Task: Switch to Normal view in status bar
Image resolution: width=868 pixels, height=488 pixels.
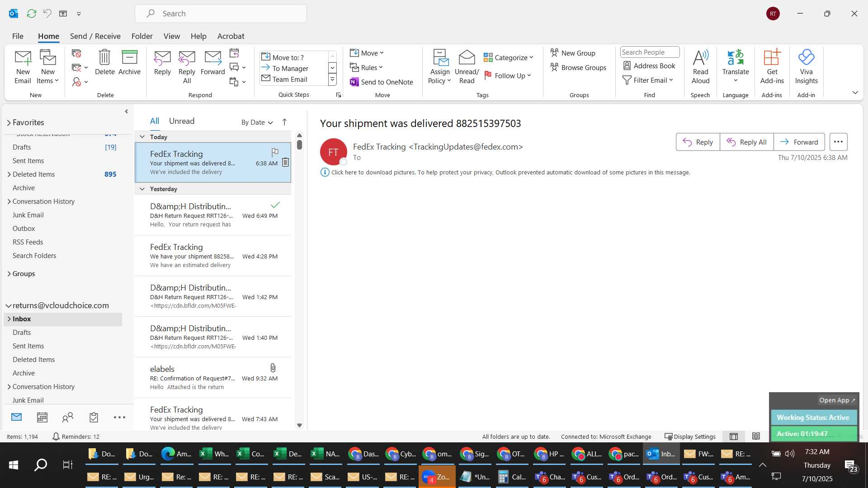Action: [x=734, y=436]
